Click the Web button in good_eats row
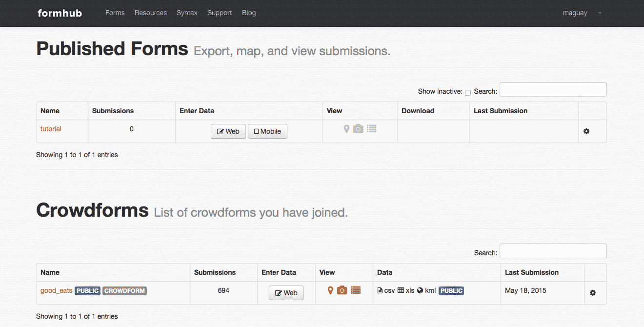 coord(286,293)
